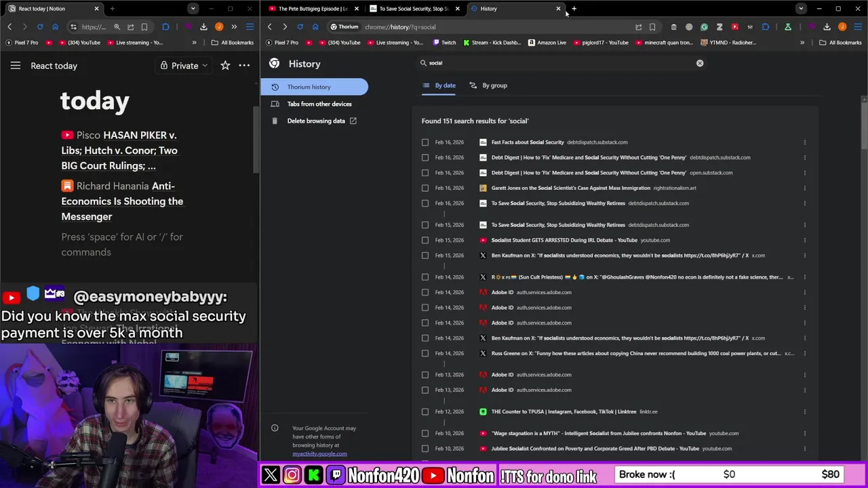Open All Bookmarks folder in Notion window

coord(233,42)
